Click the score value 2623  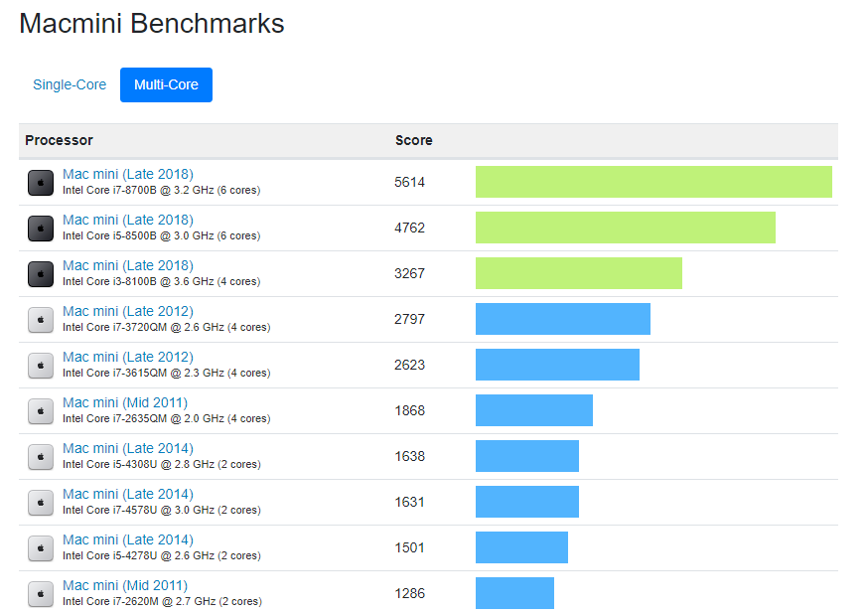(x=409, y=365)
